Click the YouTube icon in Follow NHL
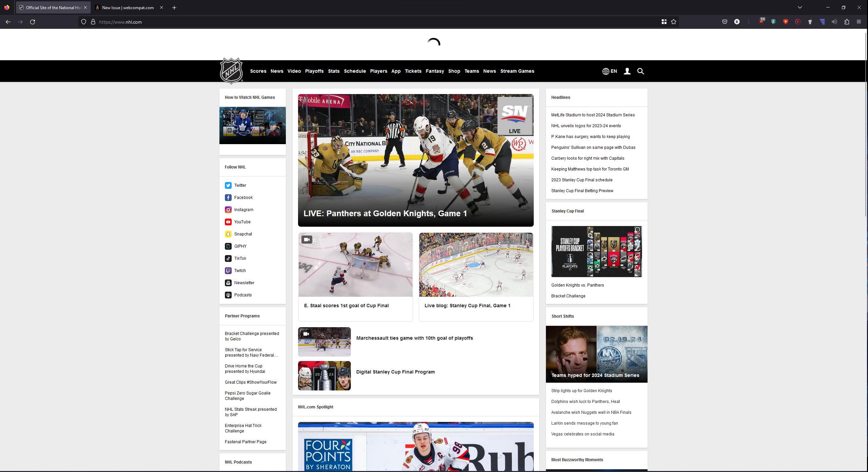868x472 pixels. click(x=228, y=222)
